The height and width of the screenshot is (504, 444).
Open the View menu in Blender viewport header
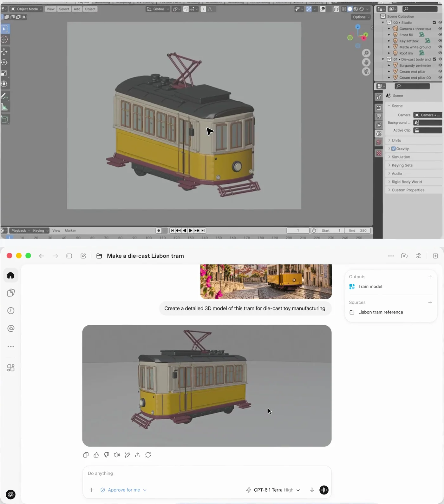(50, 9)
